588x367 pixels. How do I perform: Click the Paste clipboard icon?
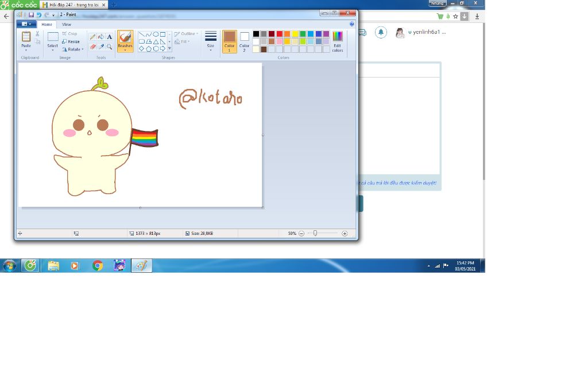coord(26,37)
